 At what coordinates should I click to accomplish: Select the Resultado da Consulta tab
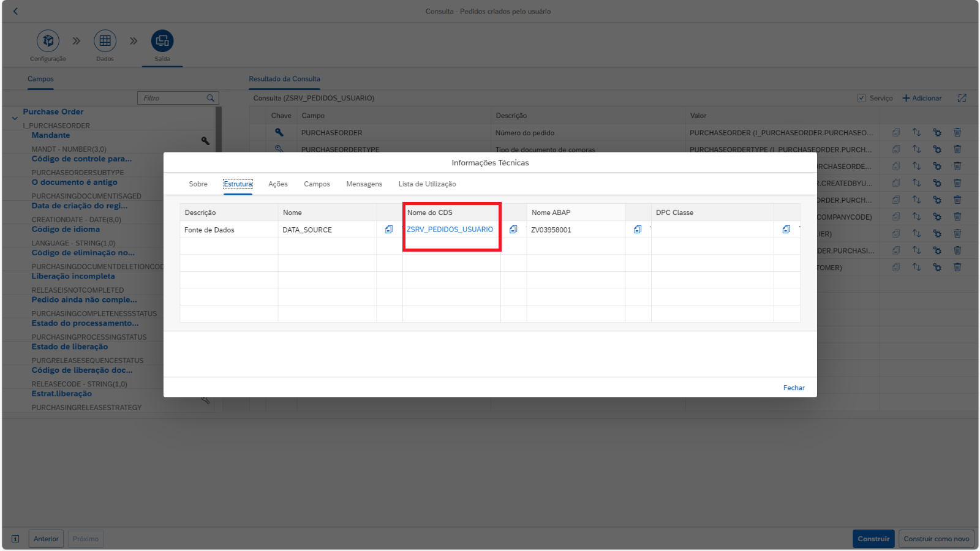284,79
